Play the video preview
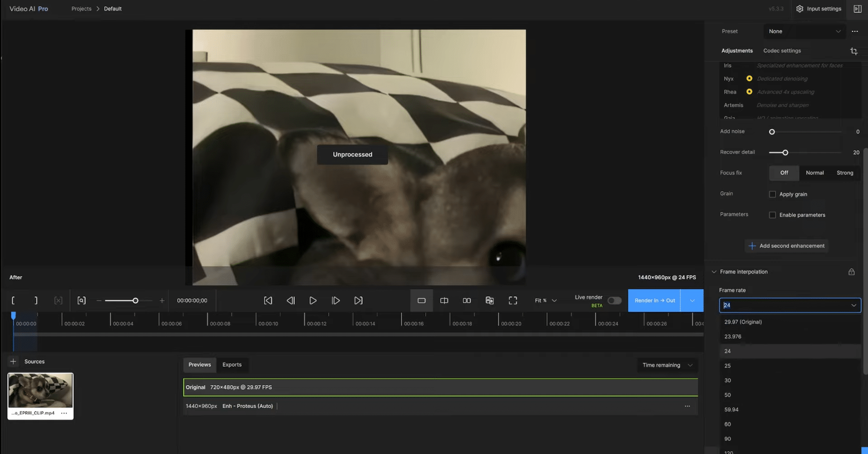 (313, 301)
